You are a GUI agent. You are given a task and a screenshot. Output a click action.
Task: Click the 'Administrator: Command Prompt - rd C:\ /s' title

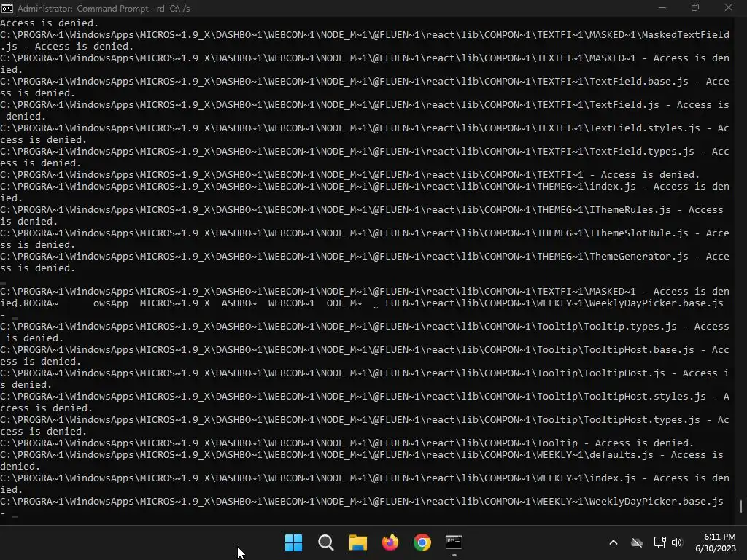(x=104, y=9)
